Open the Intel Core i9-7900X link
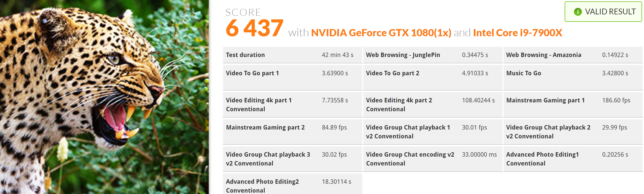The image size is (644, 194). (517, 33)
